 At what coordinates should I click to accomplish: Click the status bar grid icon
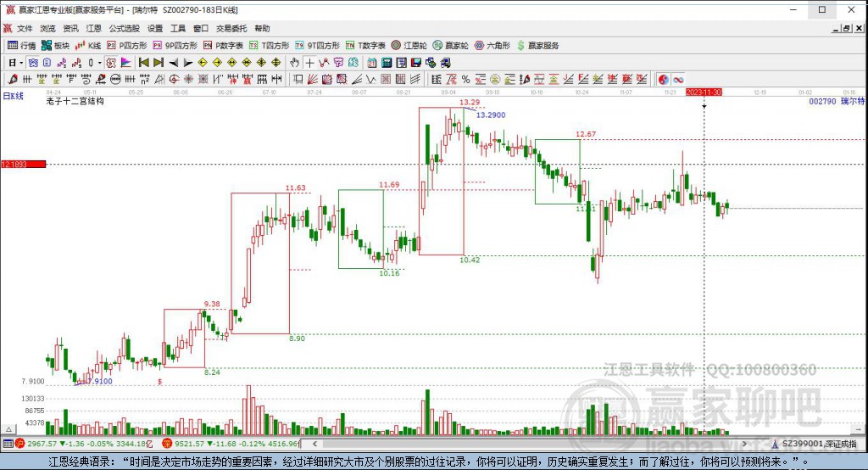[8, 444]
